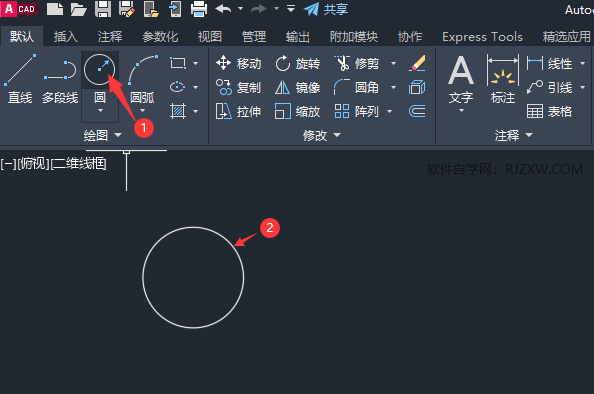This screenshot has height=394, width=594.
Task: Click the 缩放 scale tool
Action: pyautogui.click(x=298, y=111)
